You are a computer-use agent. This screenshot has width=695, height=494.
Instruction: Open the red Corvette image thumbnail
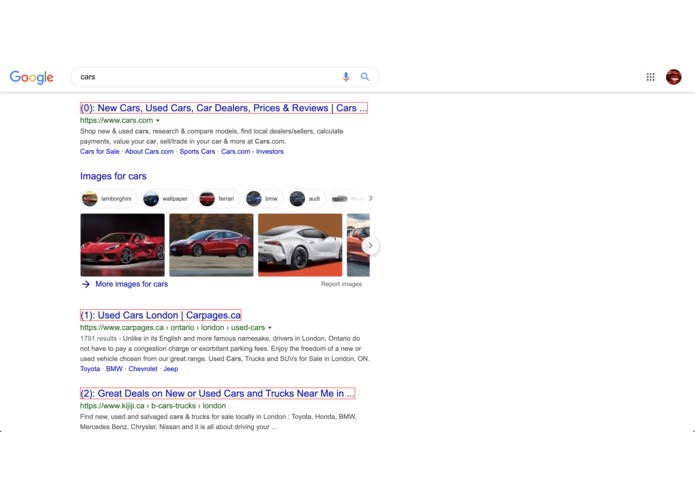pyautogui.click(x=122, y=245)
